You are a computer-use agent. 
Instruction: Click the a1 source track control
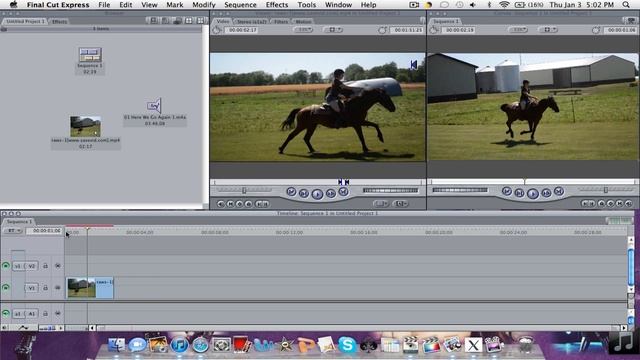(x=18, y=313)
